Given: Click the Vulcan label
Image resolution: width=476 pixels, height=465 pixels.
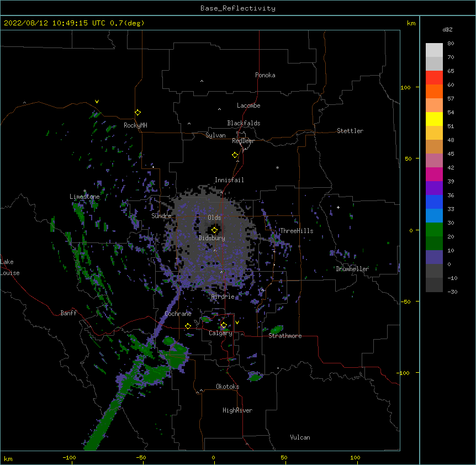Looking at the screenshot, I should 300,437.
